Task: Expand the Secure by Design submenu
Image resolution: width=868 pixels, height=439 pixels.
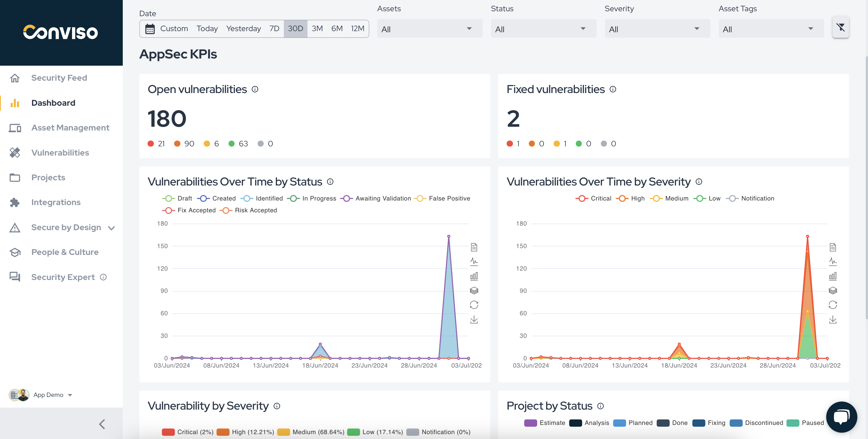Action: click(x=112, y=228)
